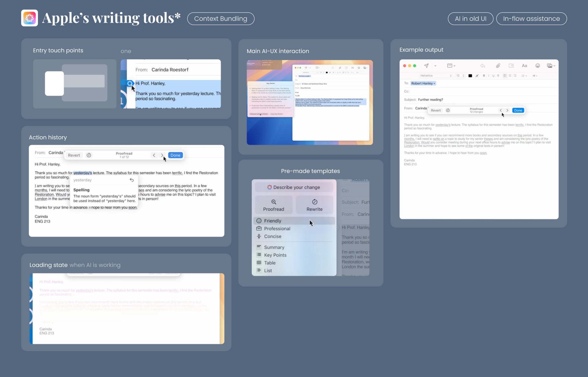This screenshot has width=588, height=377.
Task: Click the Rewrite circular arrow tile
Action: tap(314, 205)
